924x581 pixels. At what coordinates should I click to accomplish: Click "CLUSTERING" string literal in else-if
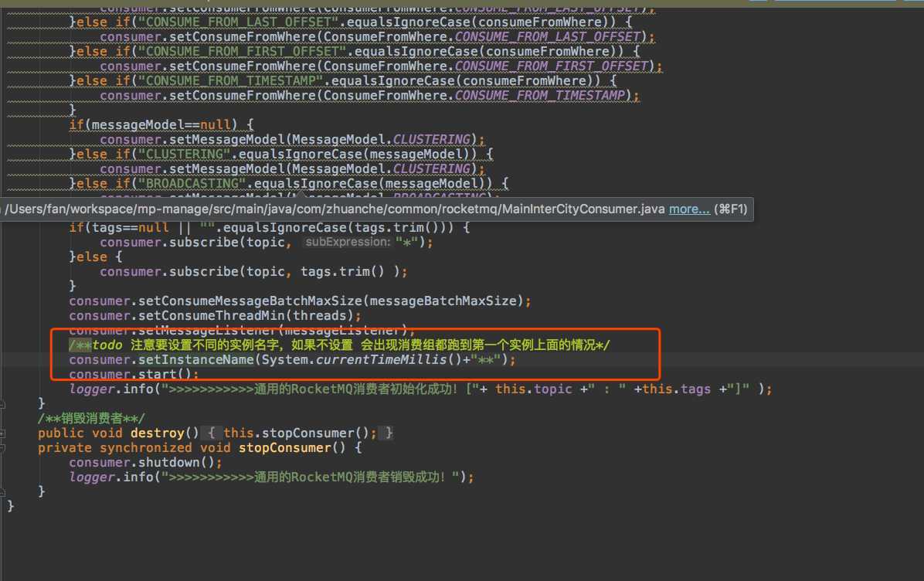point(184,155)
